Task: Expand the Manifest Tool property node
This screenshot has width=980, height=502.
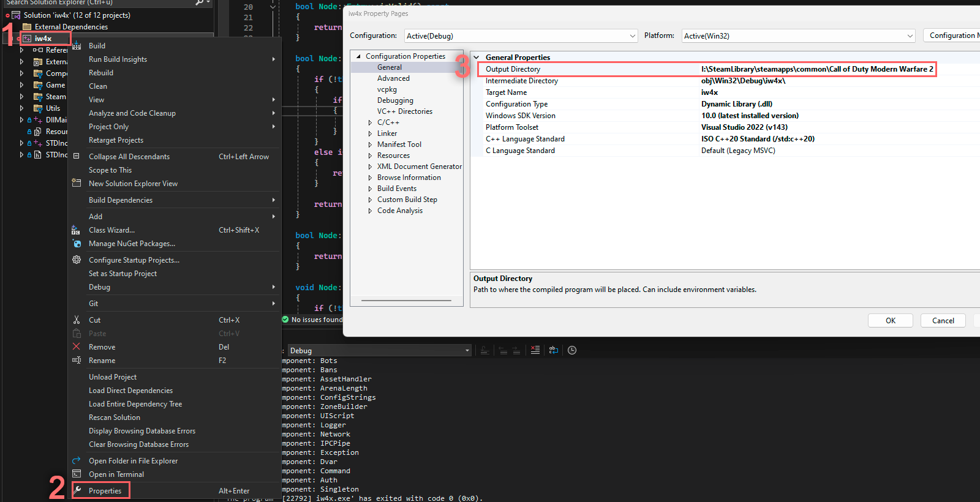Action: point(370,144)
